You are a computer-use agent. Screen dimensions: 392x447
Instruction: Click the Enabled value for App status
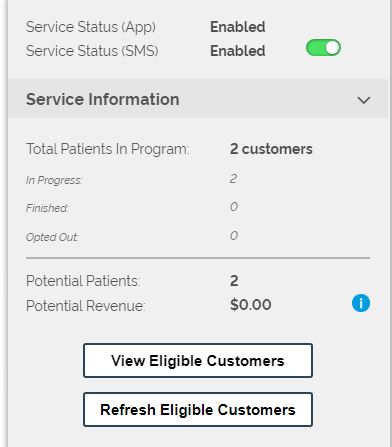(x=238, y=27)
